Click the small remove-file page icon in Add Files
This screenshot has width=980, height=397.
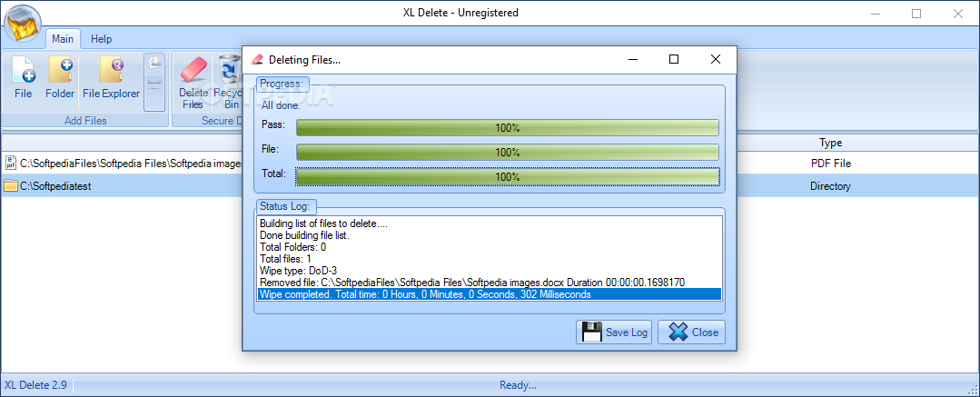(x=154, y=63)
